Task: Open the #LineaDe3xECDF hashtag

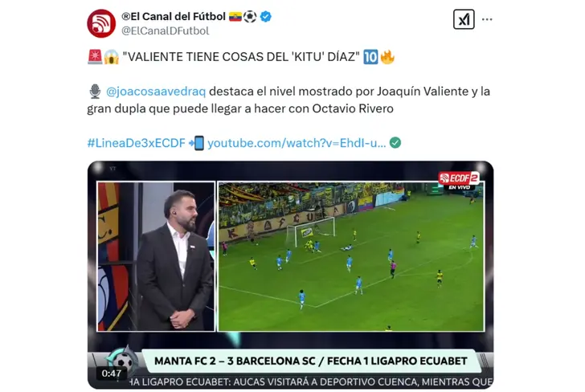Action: coord(136,143)
